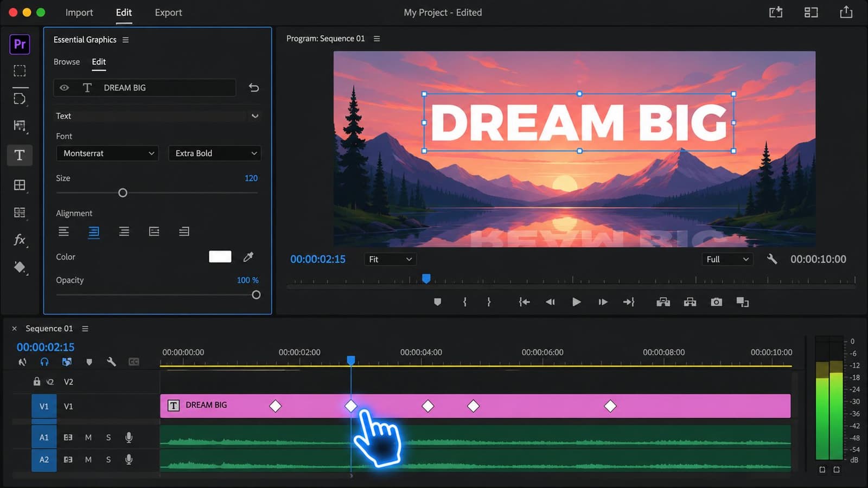The height and width of the screenshot is (488, 868).
Task: Switch to the Export tab
Action: [168, 12]
